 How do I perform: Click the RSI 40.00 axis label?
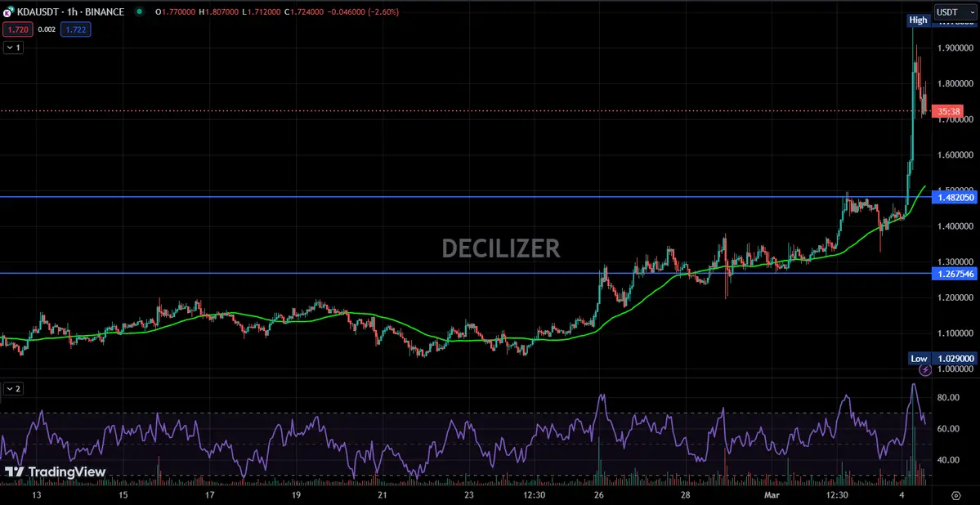coord(947,460)
